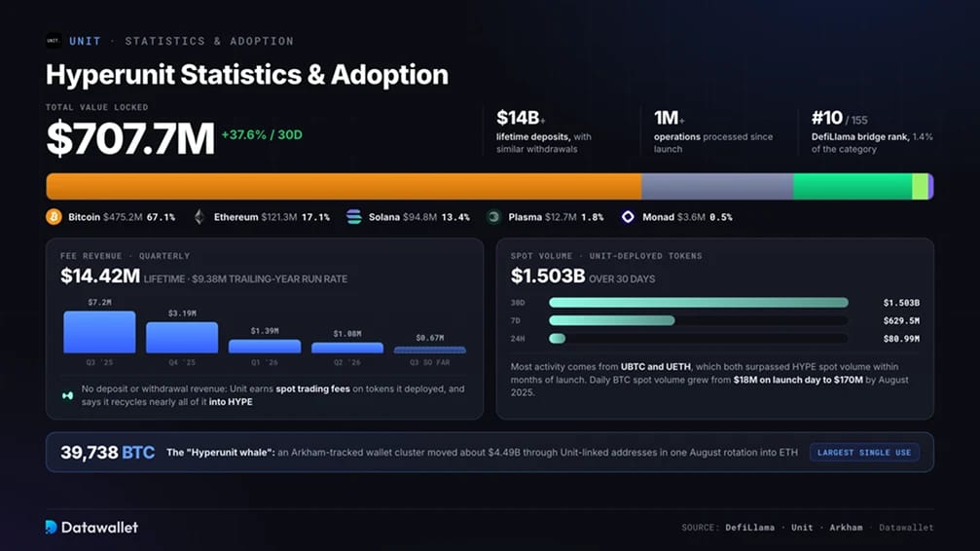
Task: Click the gray Ethereum segment of TVL bar
Action: [x=717, y=186]
